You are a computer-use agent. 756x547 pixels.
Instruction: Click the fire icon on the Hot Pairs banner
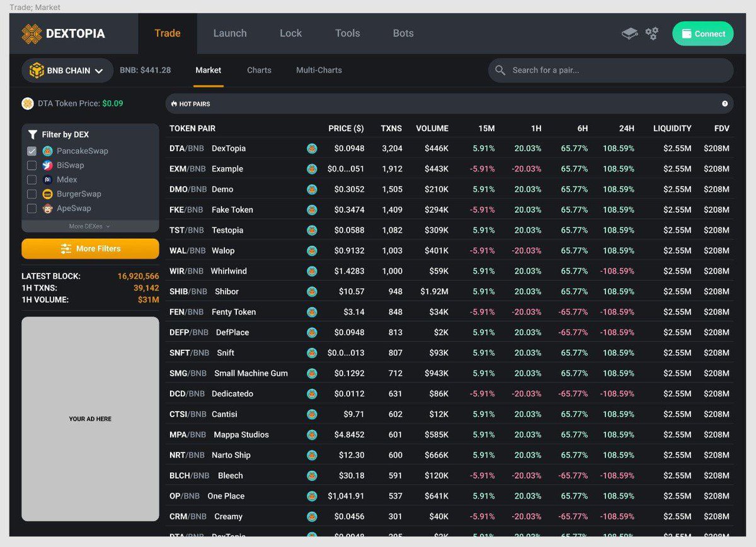coord(173,103)
